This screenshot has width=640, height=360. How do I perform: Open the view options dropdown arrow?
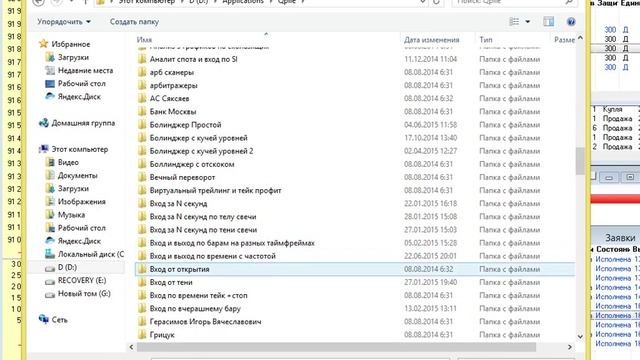point(527,22)
